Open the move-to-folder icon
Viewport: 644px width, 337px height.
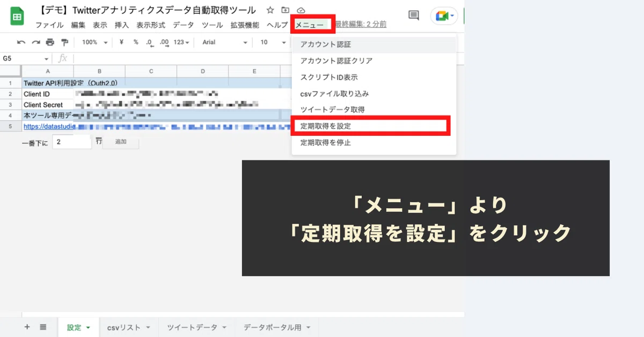point(285,10)
